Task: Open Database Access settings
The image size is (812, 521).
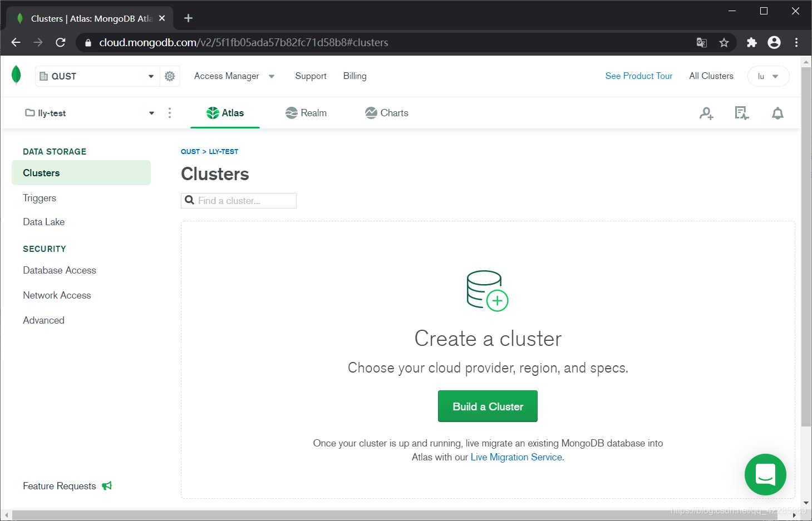Action: (x=60, y=270)
